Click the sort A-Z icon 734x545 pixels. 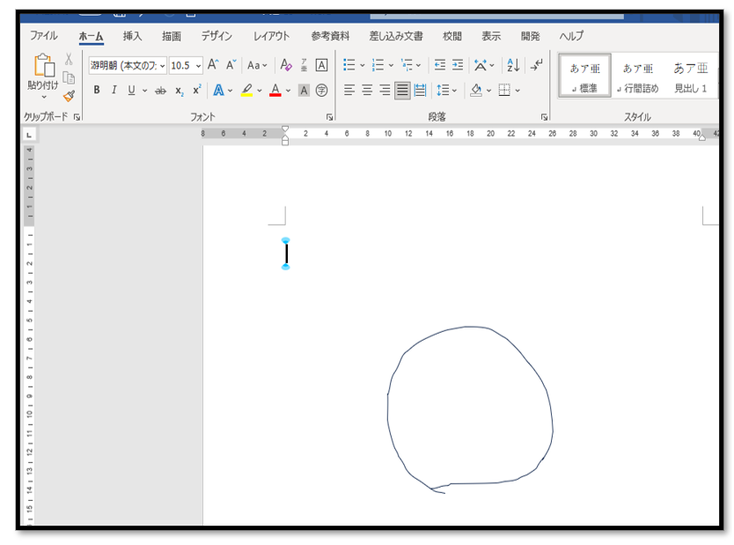513,65
